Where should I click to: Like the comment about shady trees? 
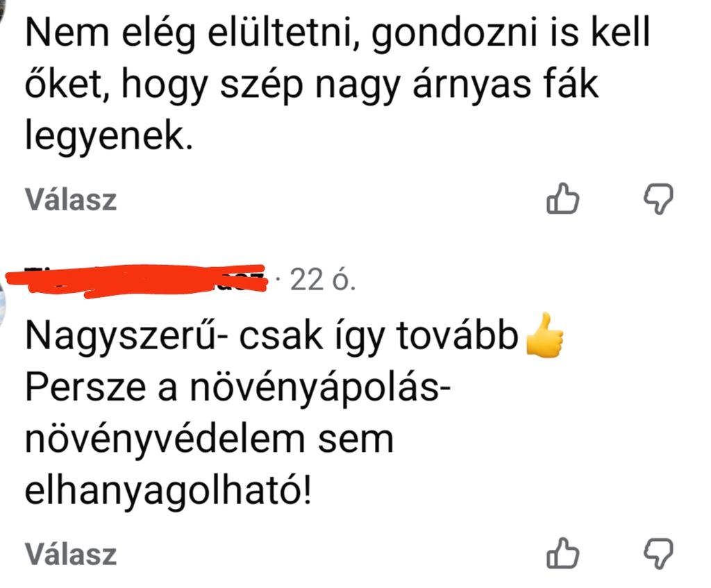coord(562,199)
